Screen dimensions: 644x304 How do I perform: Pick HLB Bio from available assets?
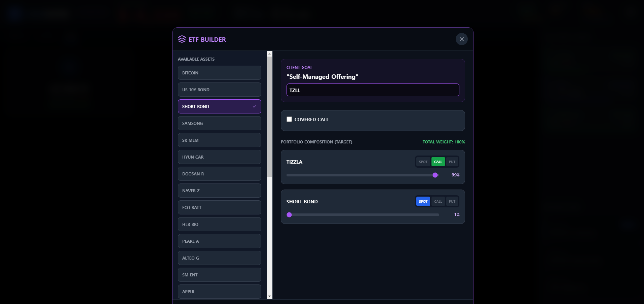[219, 224]
